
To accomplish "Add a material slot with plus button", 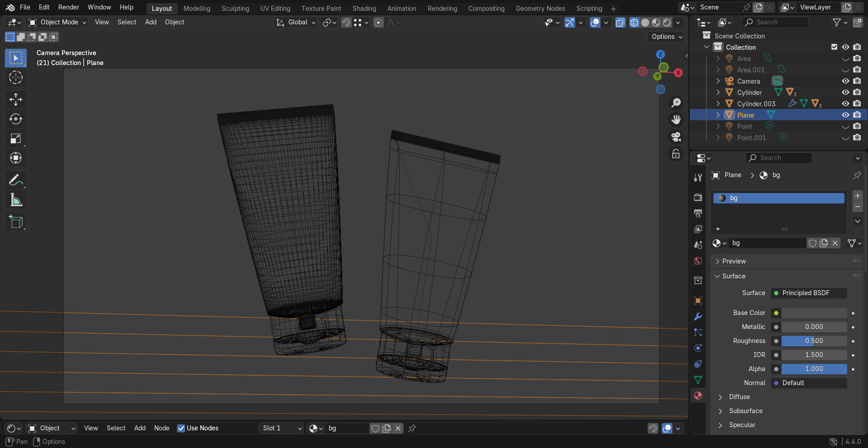I will tap(857, 196).
